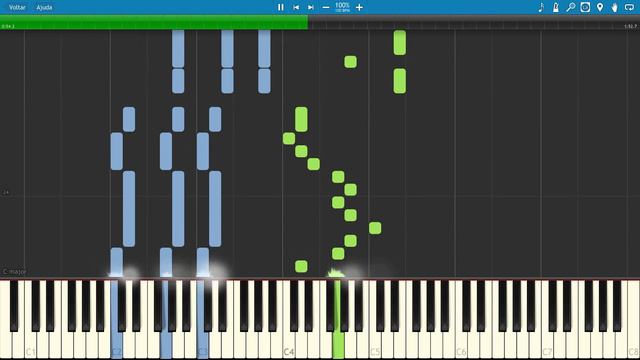Increase tempo with the plus button

[359, 7]
